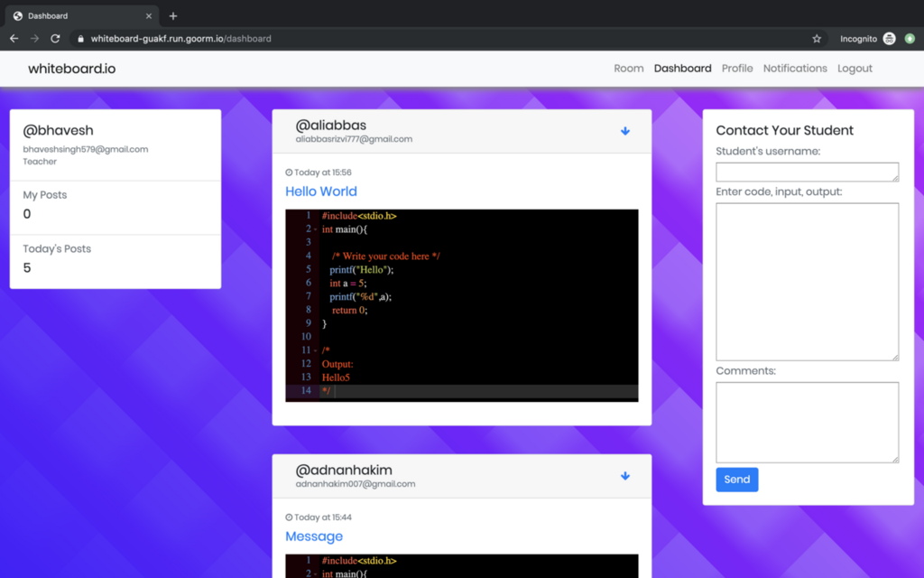Click the @aliabbas username heading

coord(330,125)
